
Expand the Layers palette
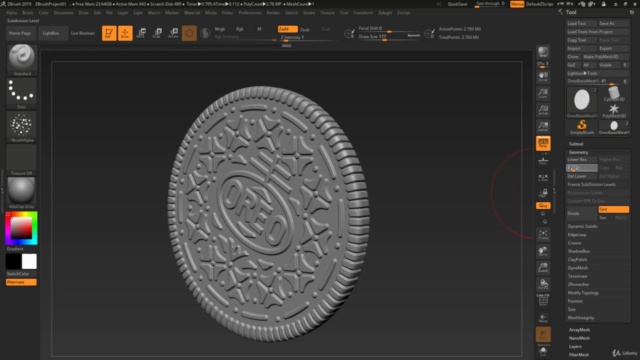click(x=575, y=347)
